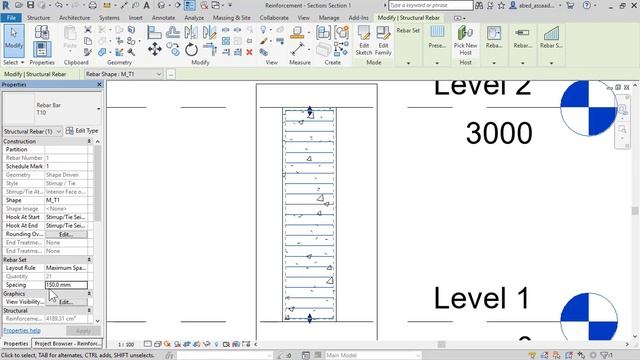The image size is (640, 360).
Task: Click the Schedule Mark value cell
Action: pyautogui.click(x=66, y=167)
